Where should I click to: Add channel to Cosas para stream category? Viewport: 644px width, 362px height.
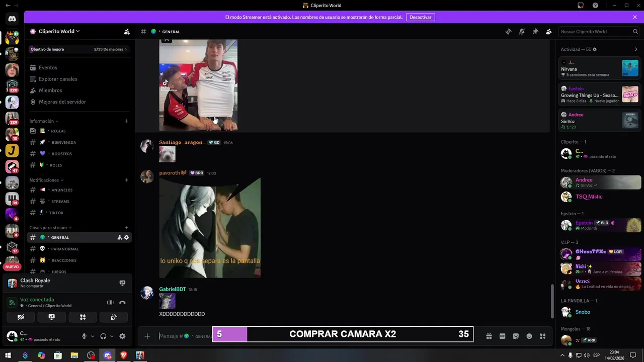point(126,228)
